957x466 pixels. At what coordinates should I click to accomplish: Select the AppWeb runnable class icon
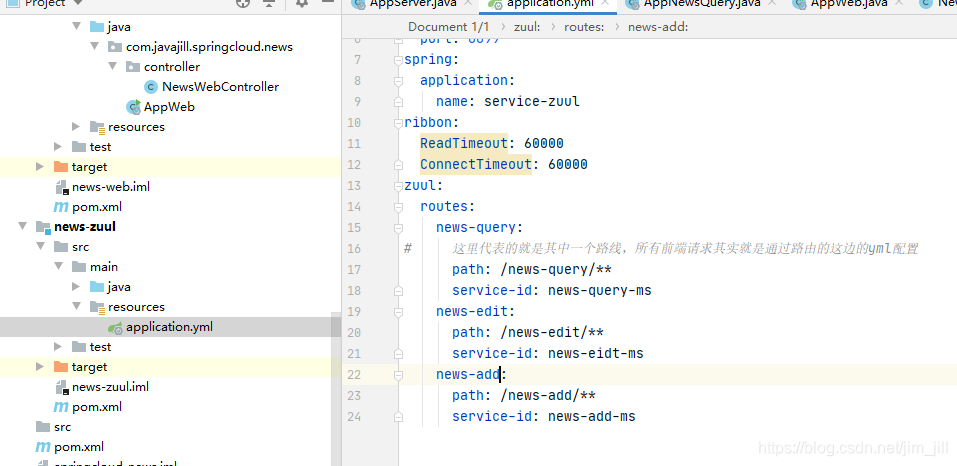(134, 107)
